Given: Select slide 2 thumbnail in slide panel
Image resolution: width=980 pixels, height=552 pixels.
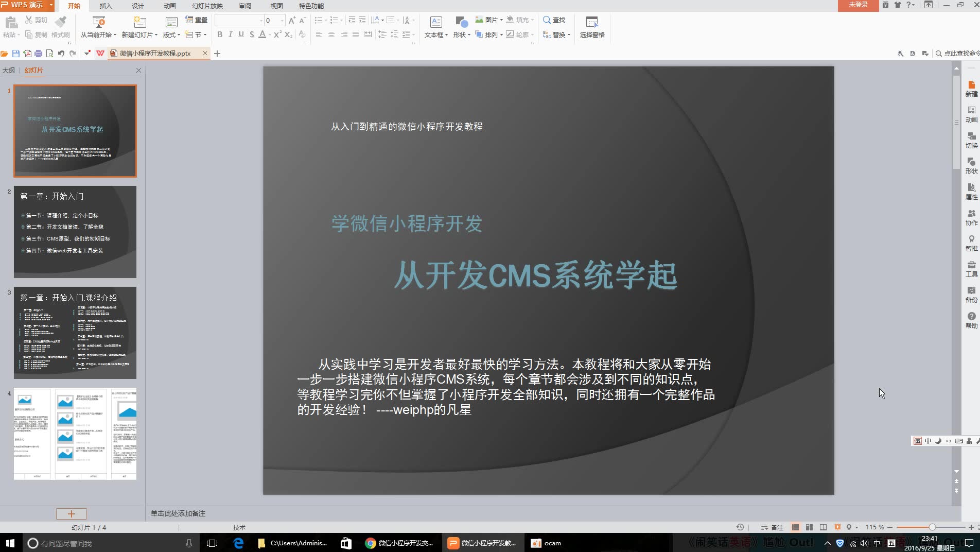Looking at the screenshot, I should [75, 232].
